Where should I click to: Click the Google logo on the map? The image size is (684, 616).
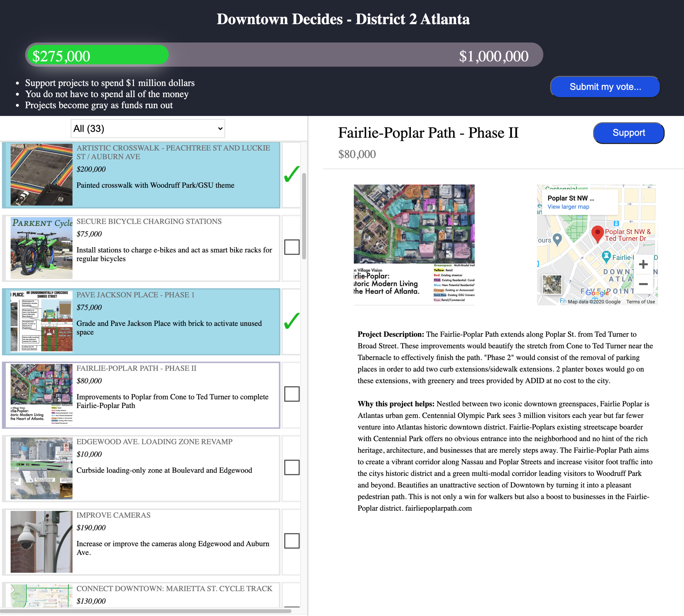597,293
